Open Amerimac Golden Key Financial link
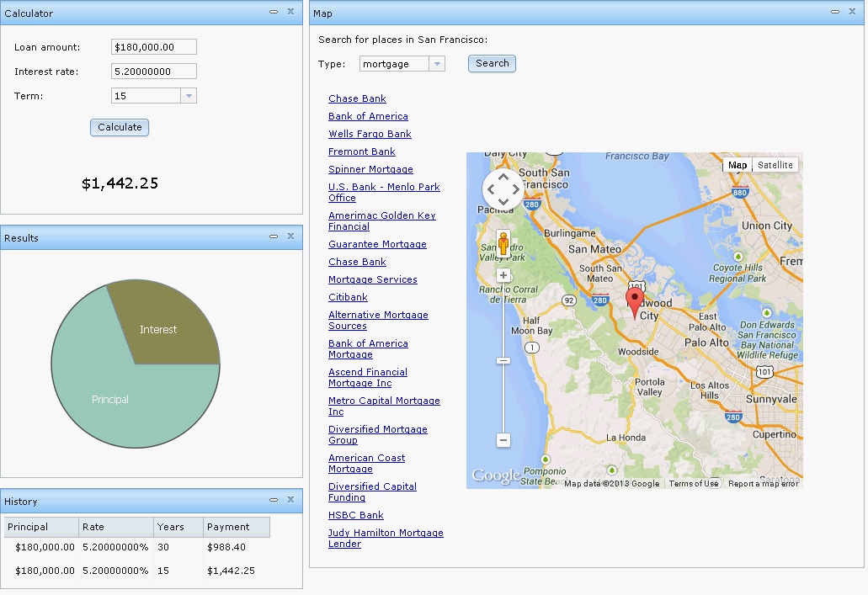Screen dimensions: 868x595 [x=382, y=220]
